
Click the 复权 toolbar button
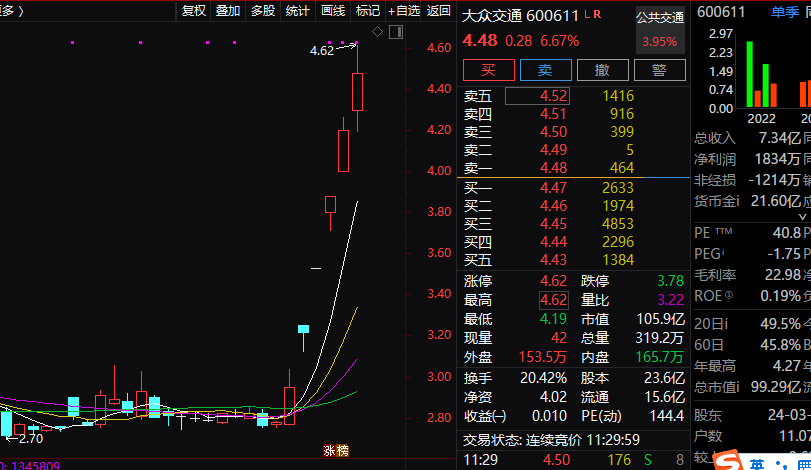[x=193, y=11]
